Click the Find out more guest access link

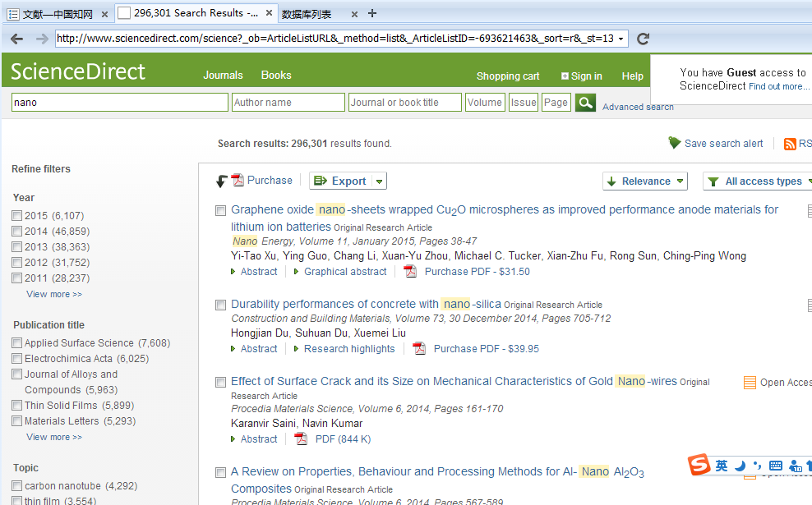pyautogui.click(x=778, y=86)
